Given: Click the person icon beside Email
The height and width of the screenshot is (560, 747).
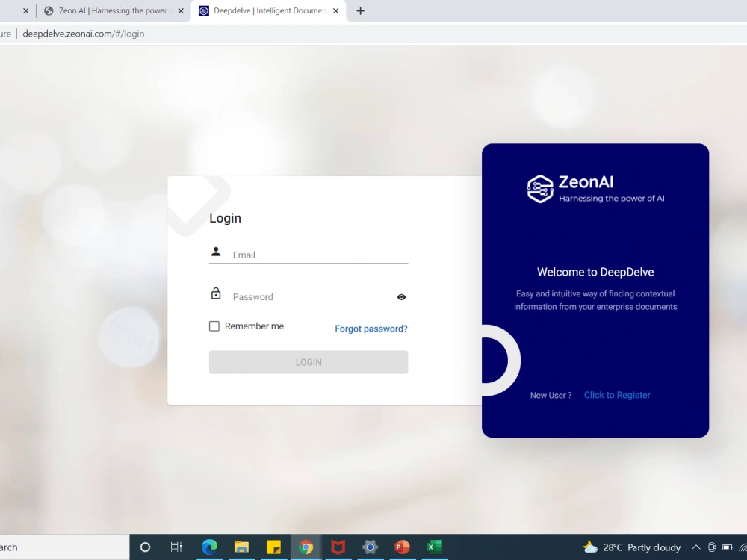Looking at the screenshot, I should pos(216,252).
